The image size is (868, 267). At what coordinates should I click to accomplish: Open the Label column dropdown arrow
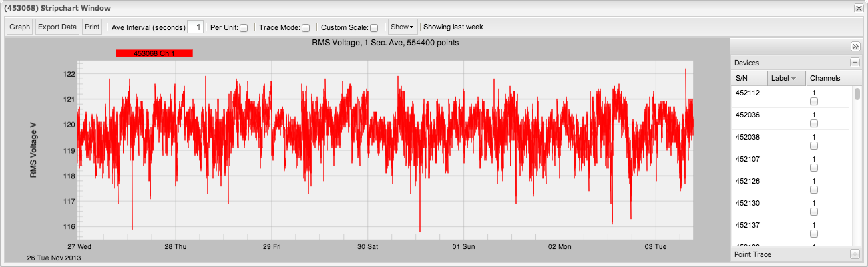tap(794, 79)
